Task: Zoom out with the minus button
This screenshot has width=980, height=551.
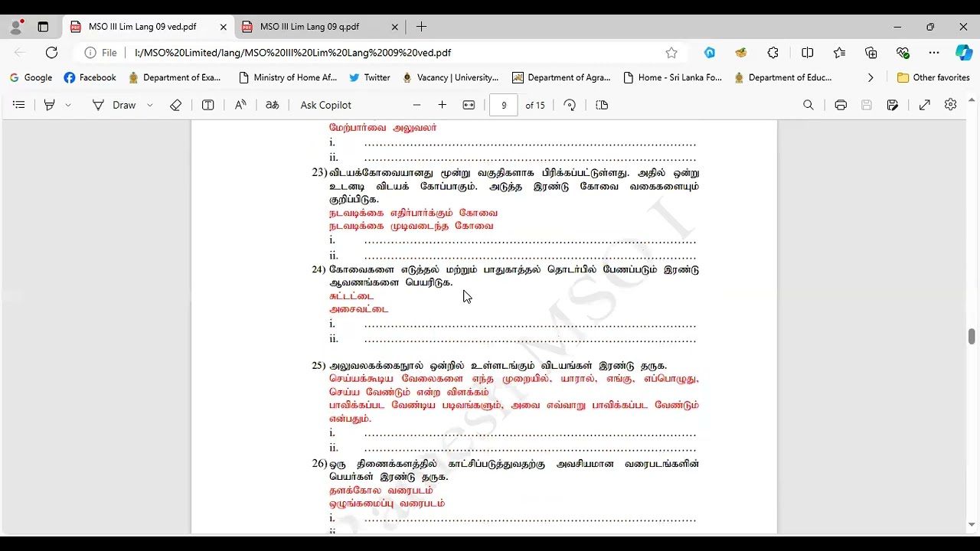Action: pyautogui.click(x=416, y=105)
